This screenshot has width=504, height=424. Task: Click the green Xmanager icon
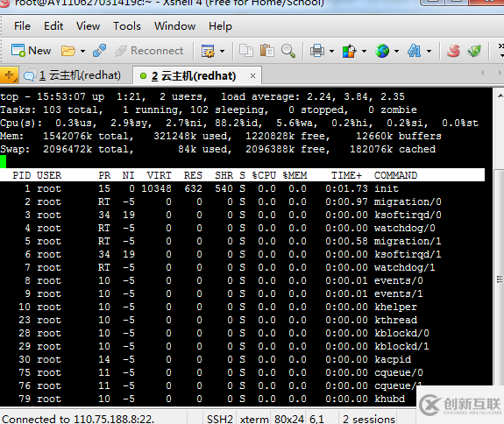tap(474, 51)
